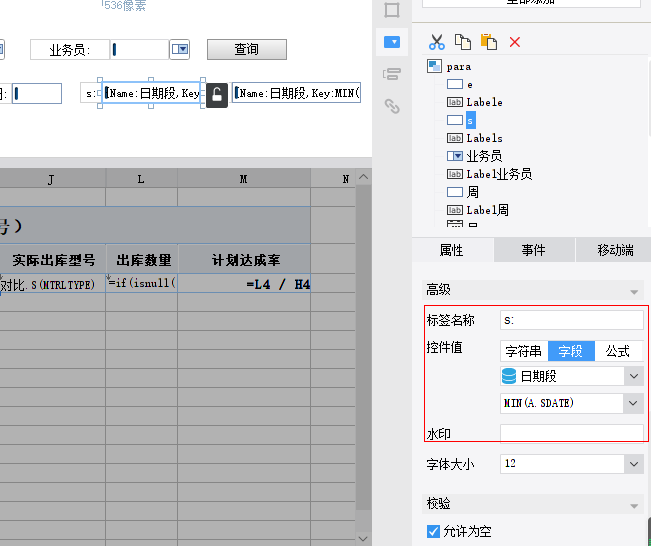Click the Paste clipboard icon

(488, 42)
